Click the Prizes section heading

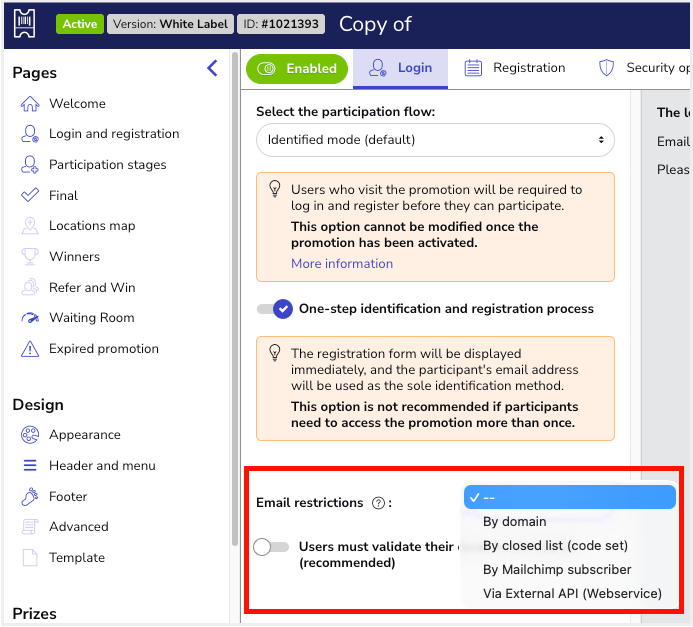click(x=34, y=614)
